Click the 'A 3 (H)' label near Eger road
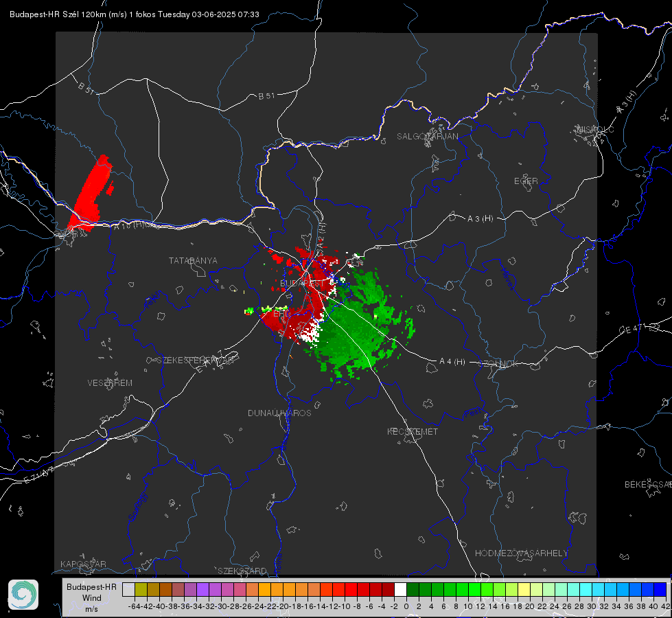Screen dimensions: 672x618 pyautogui.click(x=480, y=219)
